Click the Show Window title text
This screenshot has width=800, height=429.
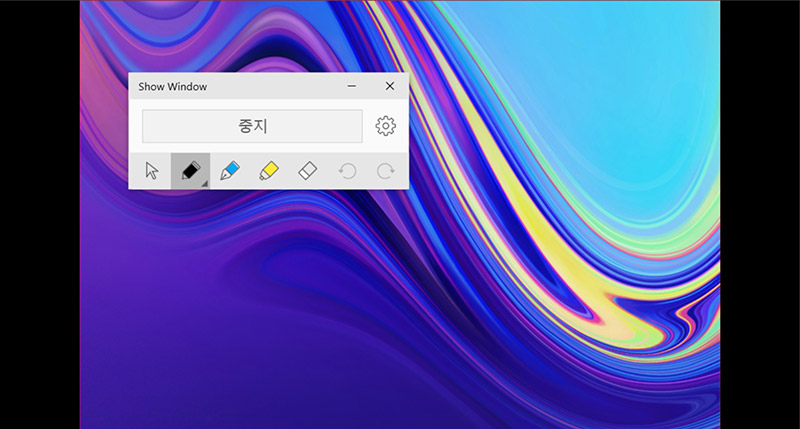(172, 87)
